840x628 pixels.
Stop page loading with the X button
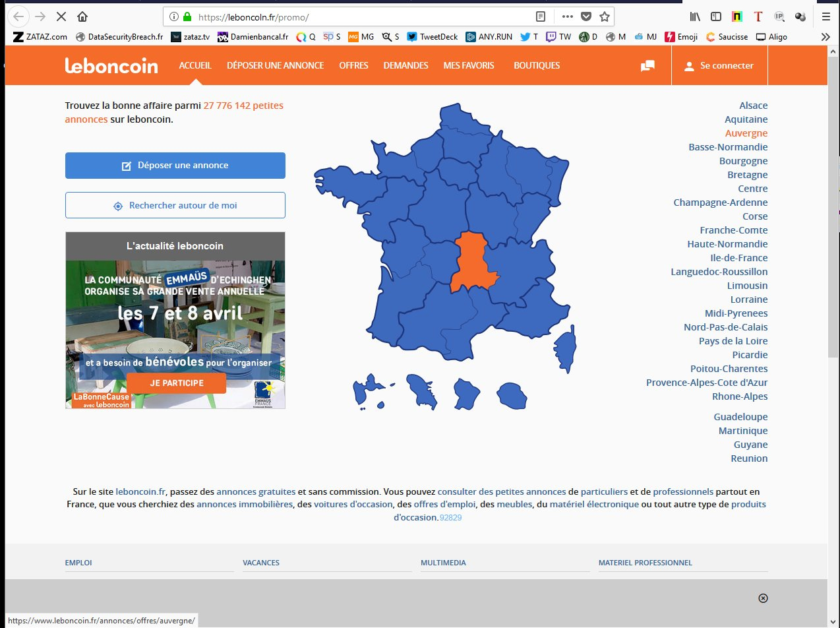pyautogui.click(x=61, y=16)
